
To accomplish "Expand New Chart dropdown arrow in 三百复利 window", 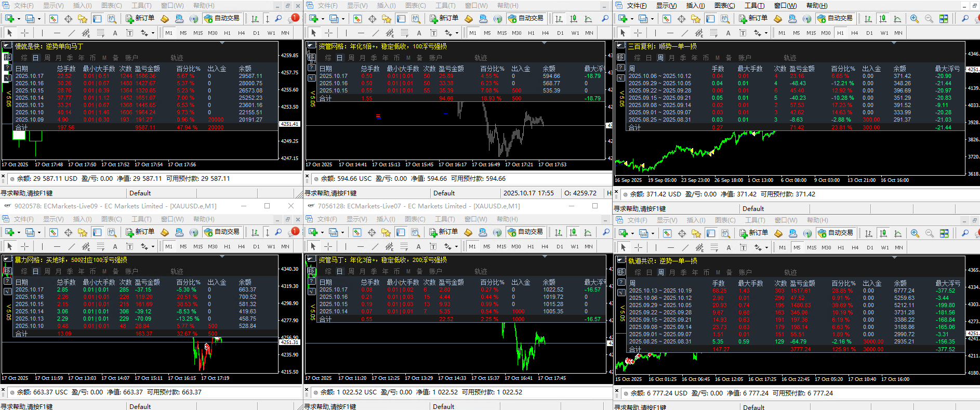I will click(x=632, y=19).
